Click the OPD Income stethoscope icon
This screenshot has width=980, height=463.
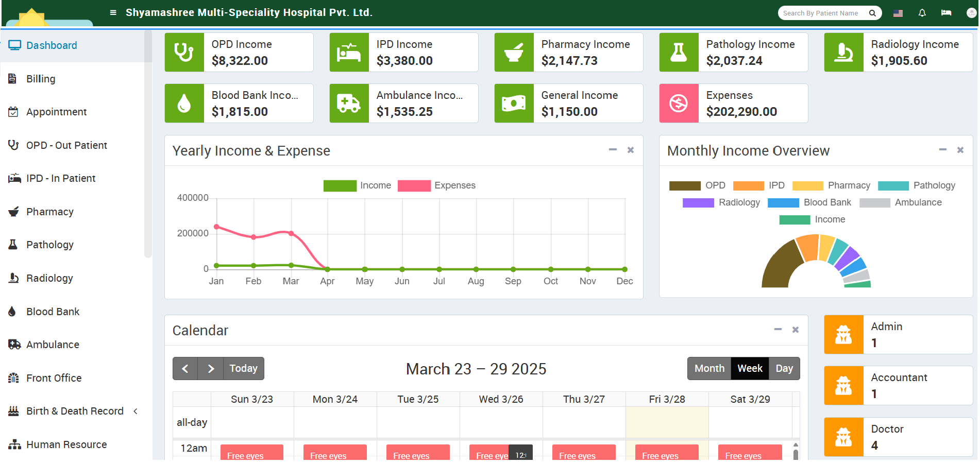[x=184, y=53]
